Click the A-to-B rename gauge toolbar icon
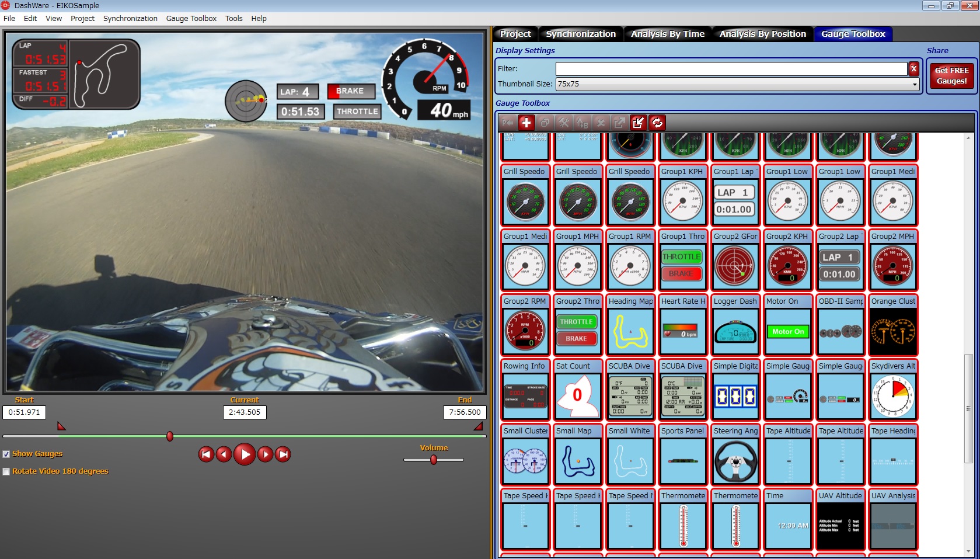Viewport: 980px width, 559px height. tap(582, 123)
